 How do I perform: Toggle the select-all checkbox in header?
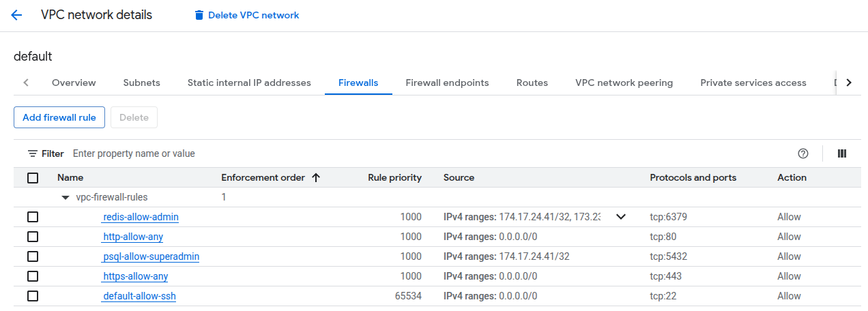pos(33,178)
